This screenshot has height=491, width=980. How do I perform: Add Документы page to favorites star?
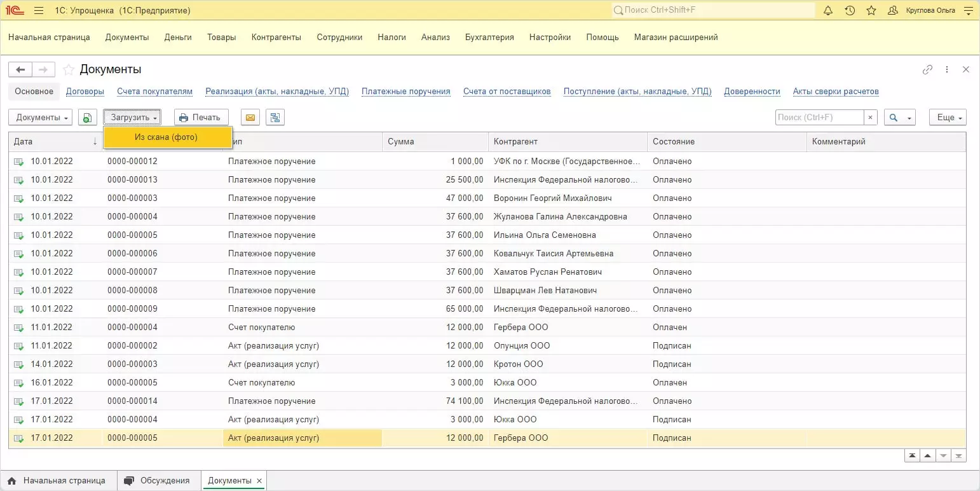tap(69, 69)
